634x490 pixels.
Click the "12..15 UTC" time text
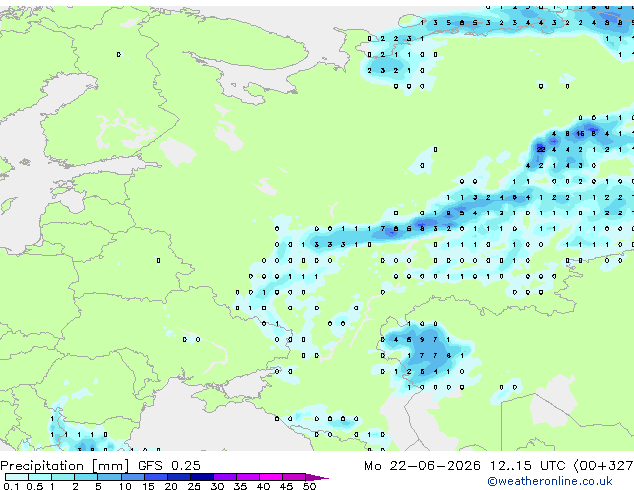(527, 466)
